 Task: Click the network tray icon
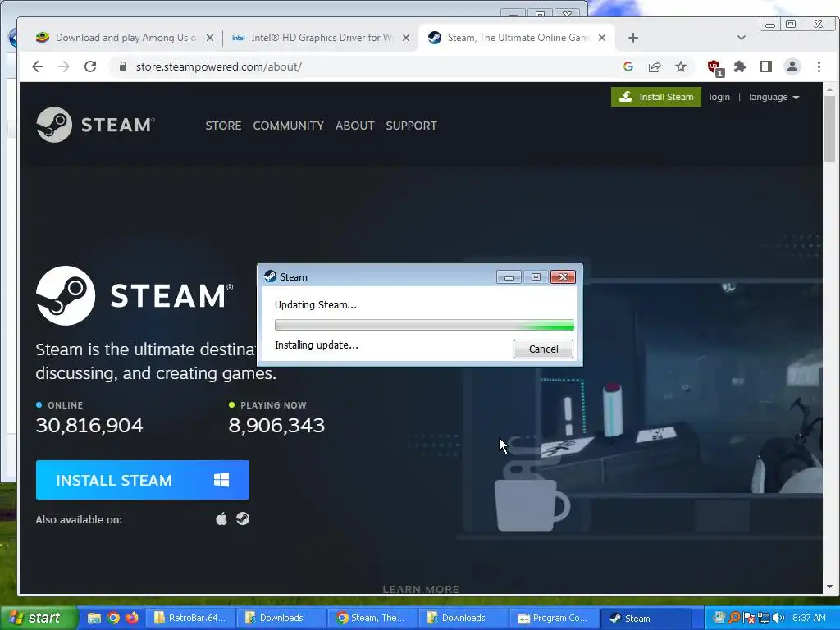(764, 618)
